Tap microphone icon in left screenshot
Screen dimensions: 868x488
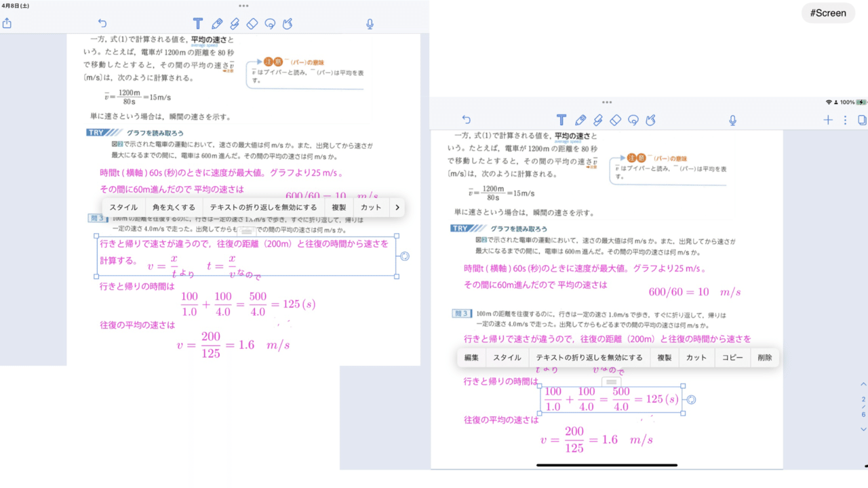coord(370,24)
